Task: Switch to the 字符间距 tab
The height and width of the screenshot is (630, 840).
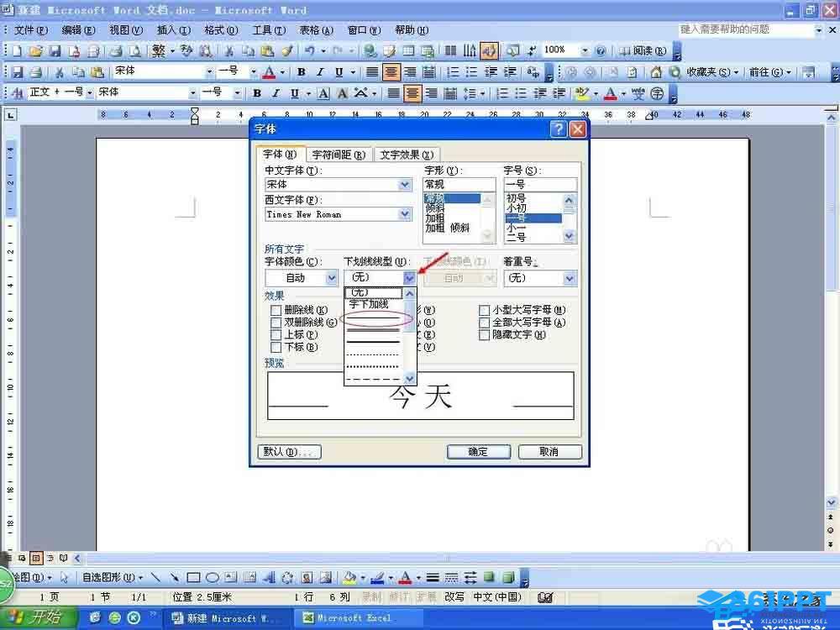Action: [x=339, y=155]
